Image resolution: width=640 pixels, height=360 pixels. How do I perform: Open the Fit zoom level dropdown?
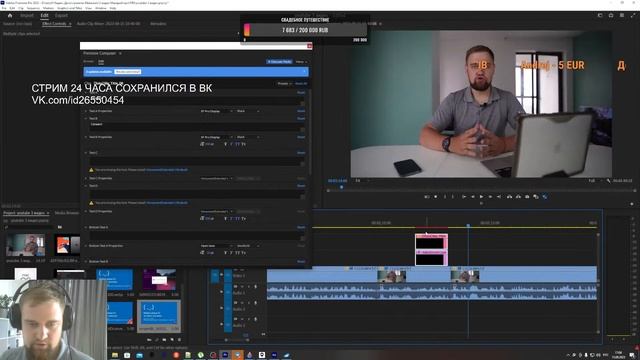362,180
